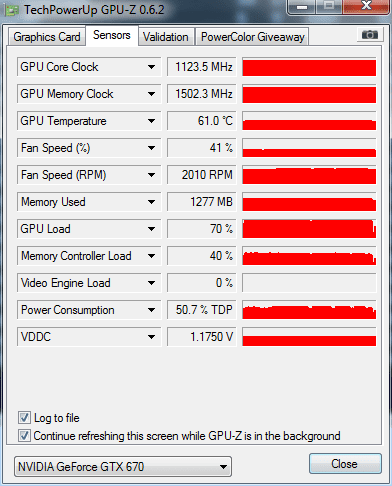The height and width of the screenshot is (486, 392).
Task: Toggle the Log to file checkbox
Action: pyautogui.click(x=24, y=418)
